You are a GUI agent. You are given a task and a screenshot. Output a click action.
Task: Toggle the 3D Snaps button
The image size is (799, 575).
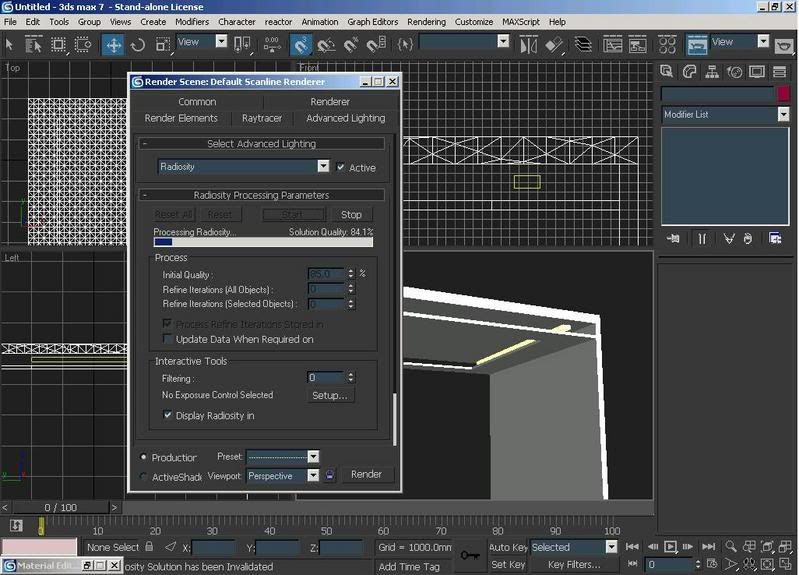(301, 44)
